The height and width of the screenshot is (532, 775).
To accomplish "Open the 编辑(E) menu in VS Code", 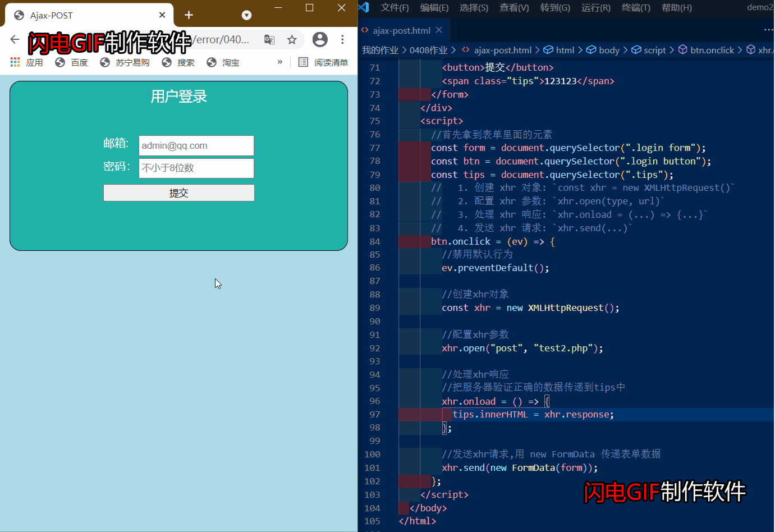I will (434, 7).
